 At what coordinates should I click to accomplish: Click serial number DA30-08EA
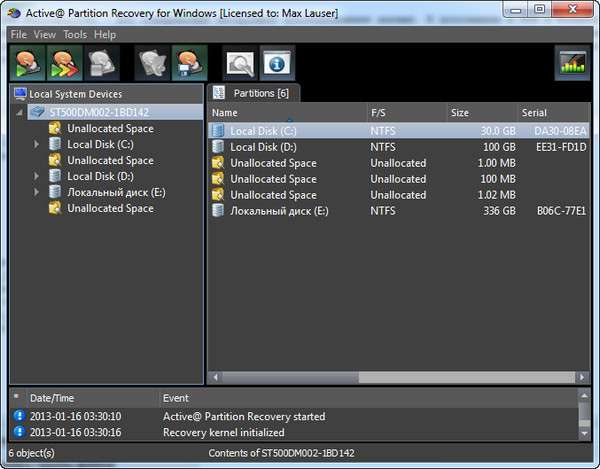point(560,131)
